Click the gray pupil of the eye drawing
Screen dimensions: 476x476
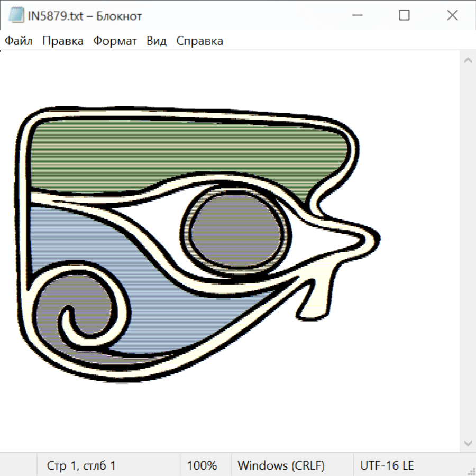point(236,230)
